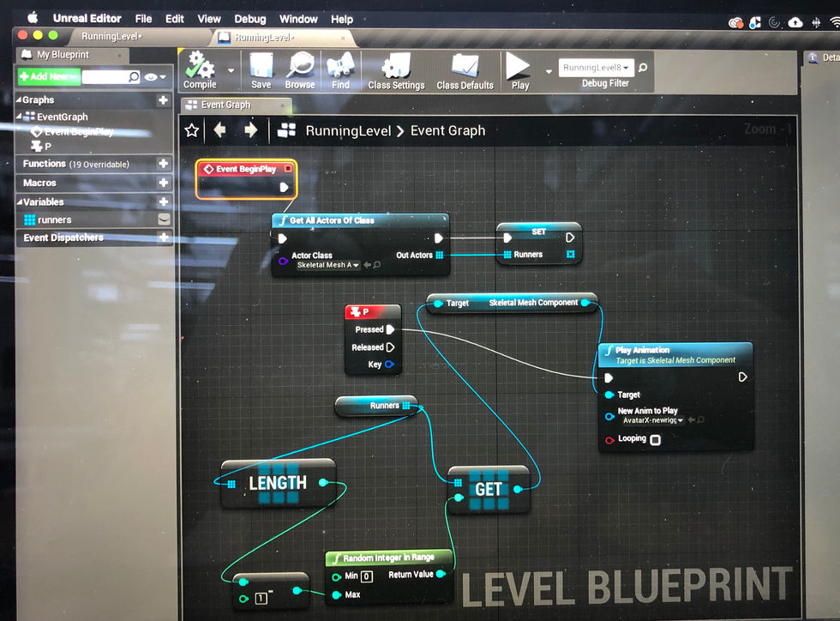Open the Wi-Fi status menu

(x=834, y=22)
